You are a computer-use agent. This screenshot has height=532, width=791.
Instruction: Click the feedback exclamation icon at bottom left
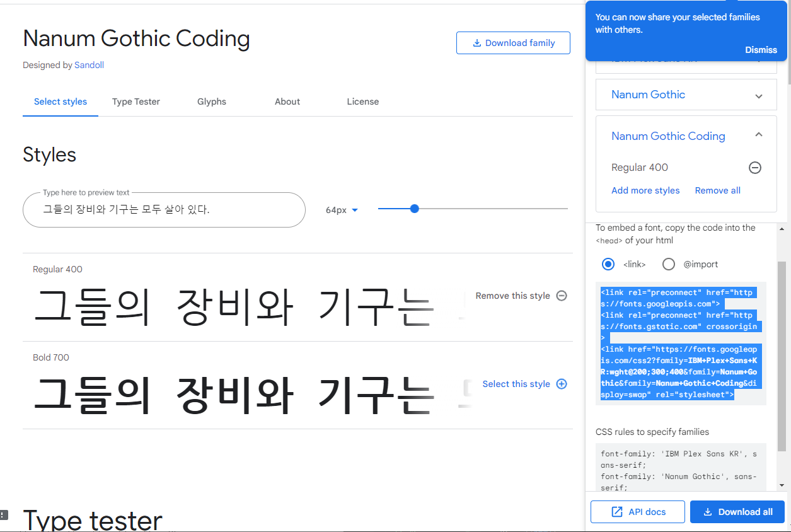(4, 514)
